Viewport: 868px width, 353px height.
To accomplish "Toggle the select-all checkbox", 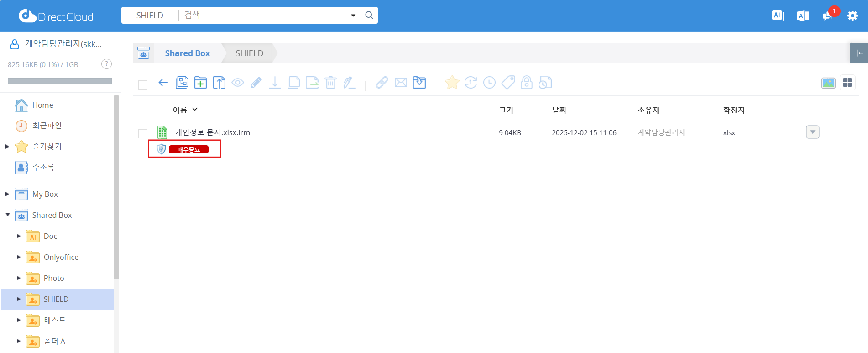I will point(143,85).
